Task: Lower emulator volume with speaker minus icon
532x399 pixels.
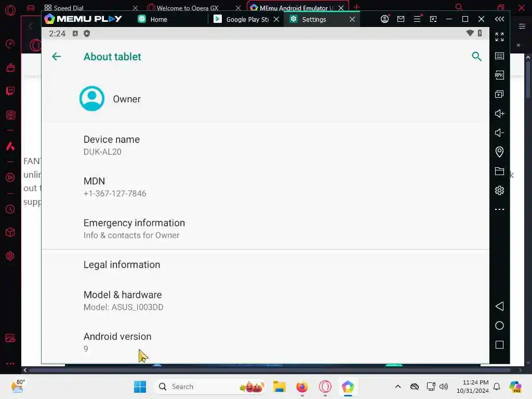Action: coord(499,132)
